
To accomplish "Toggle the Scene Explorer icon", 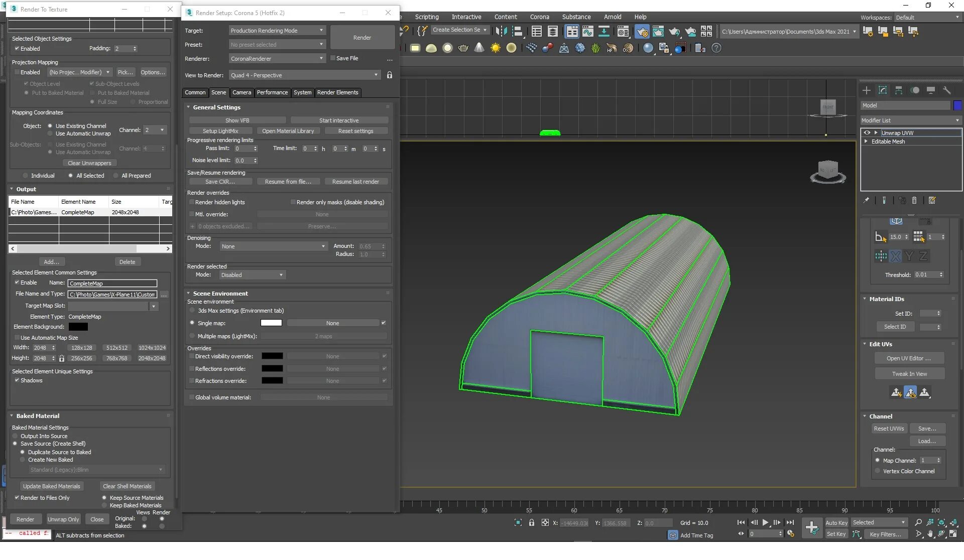I will (537, 32).
